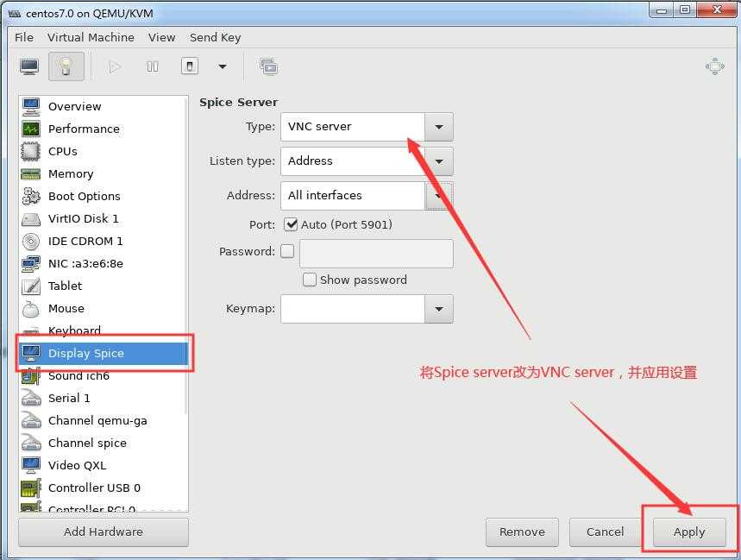Toggle fullscreen mode icon
This screenshot has width=741, height=560.
click(714, 66)
